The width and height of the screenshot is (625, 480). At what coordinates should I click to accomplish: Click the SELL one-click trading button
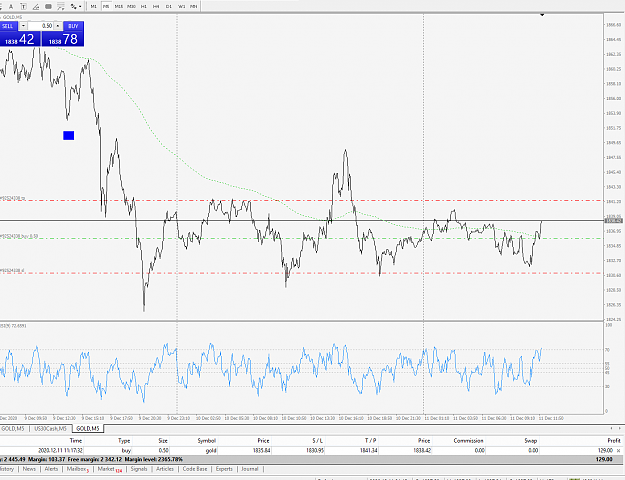point(8,26)
